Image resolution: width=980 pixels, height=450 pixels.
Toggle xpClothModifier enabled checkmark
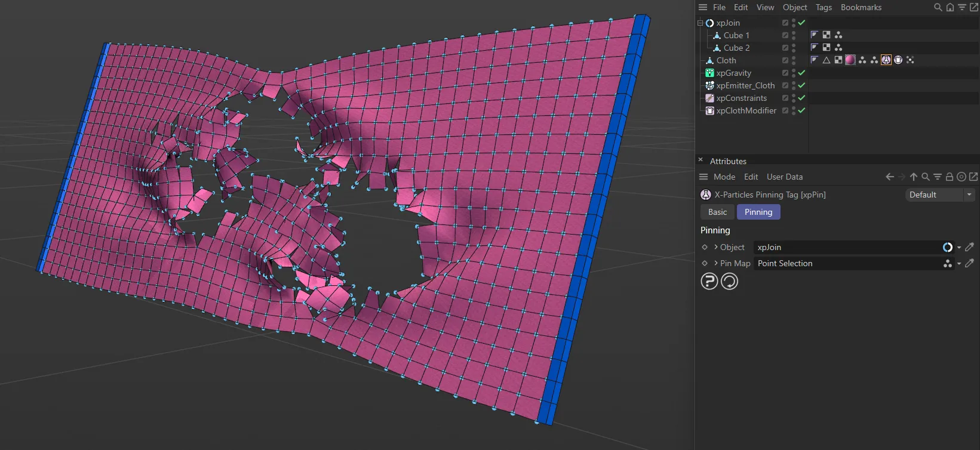coord(801,110)
